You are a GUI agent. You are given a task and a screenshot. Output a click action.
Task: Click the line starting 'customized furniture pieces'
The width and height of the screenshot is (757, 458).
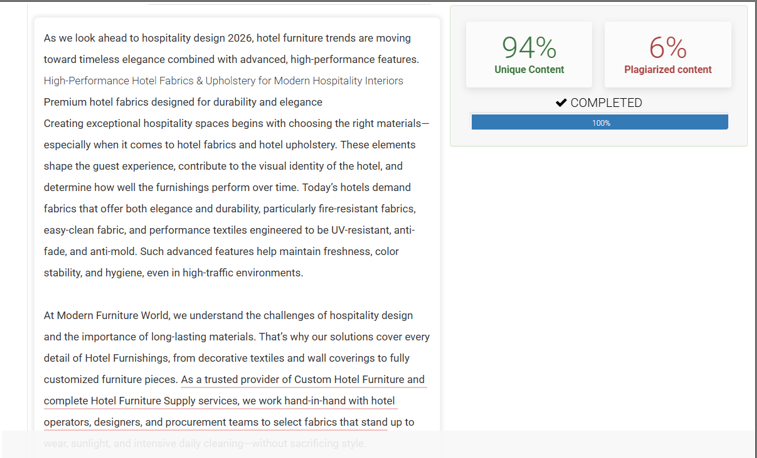click(110, 380)
